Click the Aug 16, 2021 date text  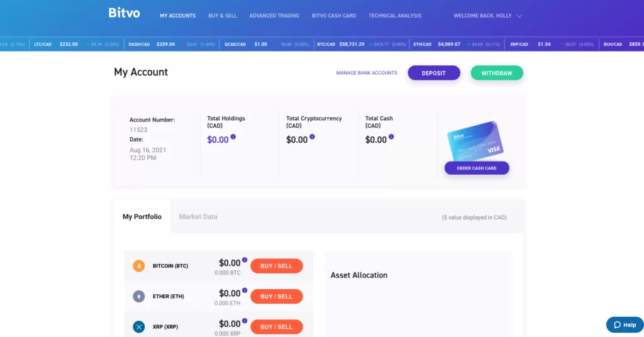(148, 150)
